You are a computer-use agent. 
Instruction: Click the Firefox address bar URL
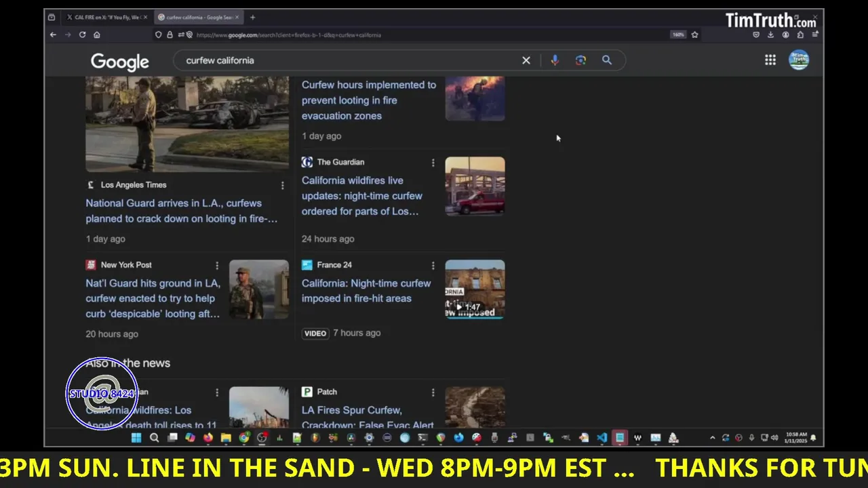(x=288, y=35)
